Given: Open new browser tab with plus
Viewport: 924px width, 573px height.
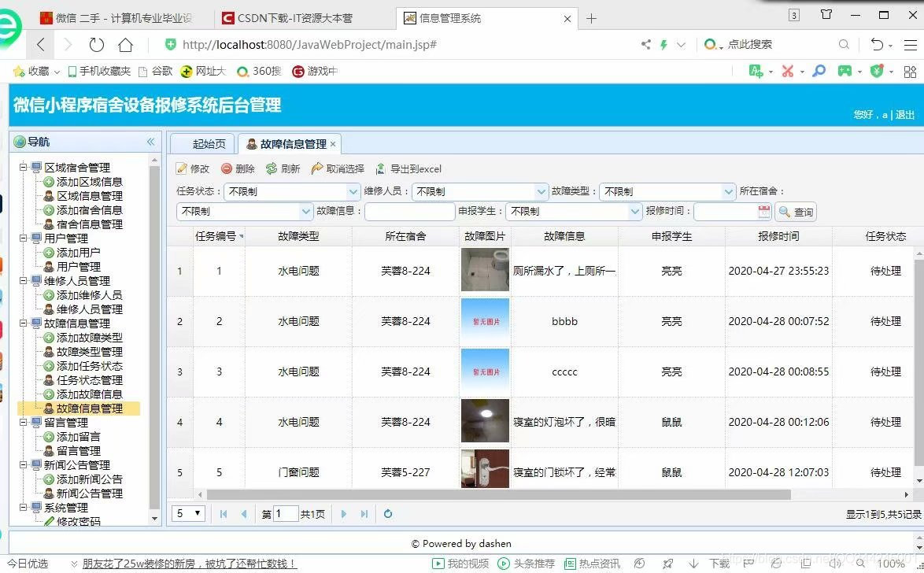Looking at the screenshot, I should (591, 19).
